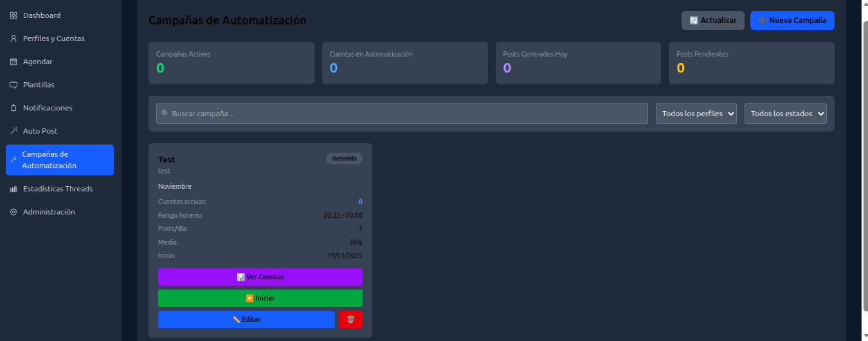Screen dimensions: 868x341
Task: Click the purple Ver Cuentas button
Action: tap(260, 277)
